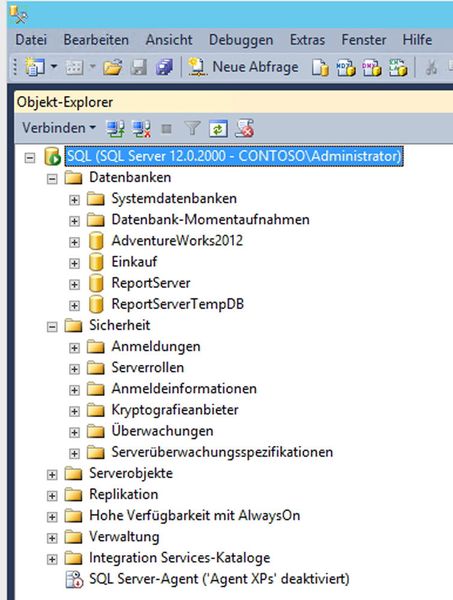Expand the Serverrollen folder
453x600 pixels.
(x=74, y=369)
